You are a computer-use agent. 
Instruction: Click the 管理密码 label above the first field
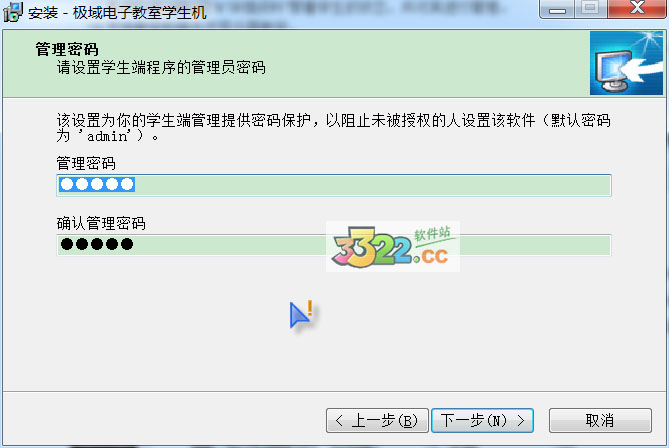click(86, 164)
